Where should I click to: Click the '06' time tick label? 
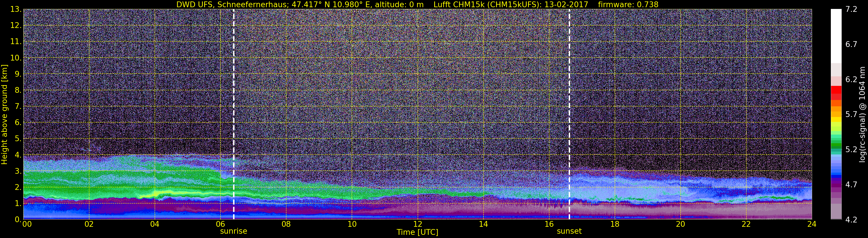[x=220, y=224]
